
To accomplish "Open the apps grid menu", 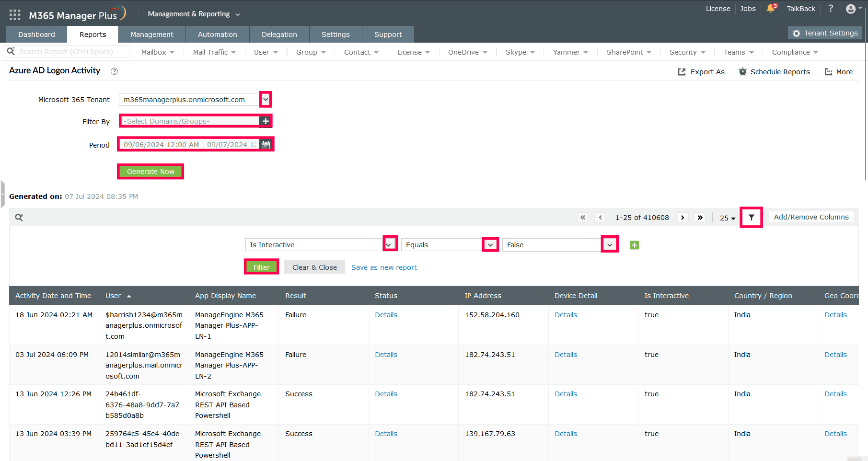I will pyautogui.click(x=14, y=14).
